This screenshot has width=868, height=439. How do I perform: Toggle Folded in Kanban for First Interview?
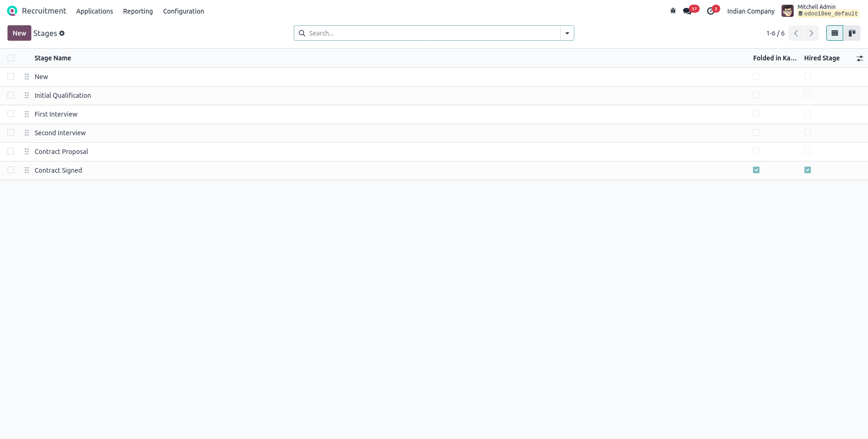pyautogui.click(x=756, y=114)
